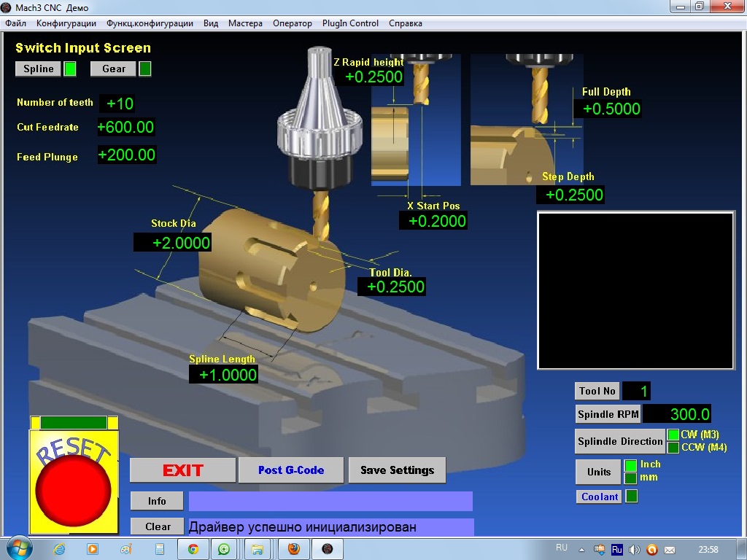The height and width of the screenshot is (560, 747).
Task: Open the volume speaker tray icon
Action: tap(634, 550)
